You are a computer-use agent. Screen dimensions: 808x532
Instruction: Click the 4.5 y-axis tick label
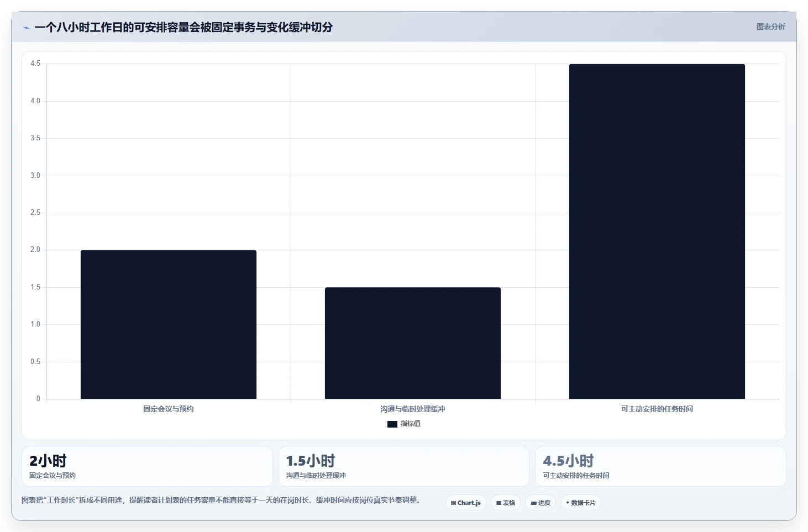[35, 64]
